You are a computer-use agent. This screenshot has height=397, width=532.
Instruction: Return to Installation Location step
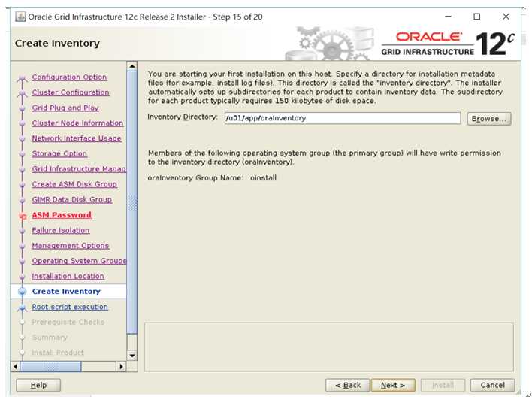click(x=68, y=276)
